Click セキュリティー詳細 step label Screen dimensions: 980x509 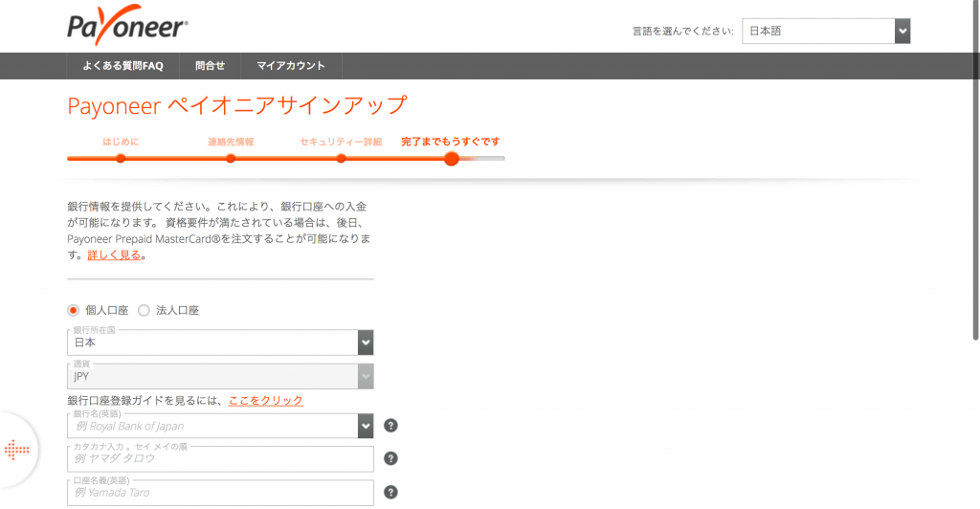[x=341, y=142]
